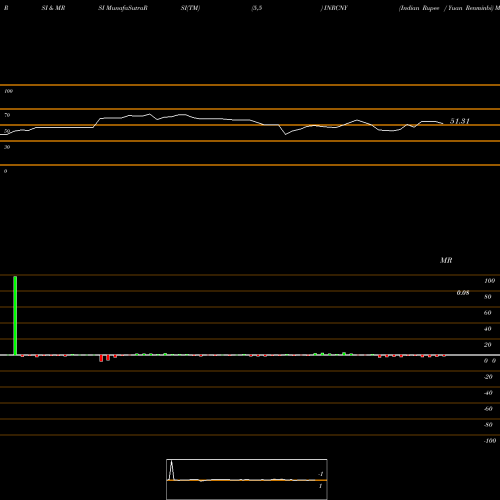Click the RSI axis label 30

(7, 147)
